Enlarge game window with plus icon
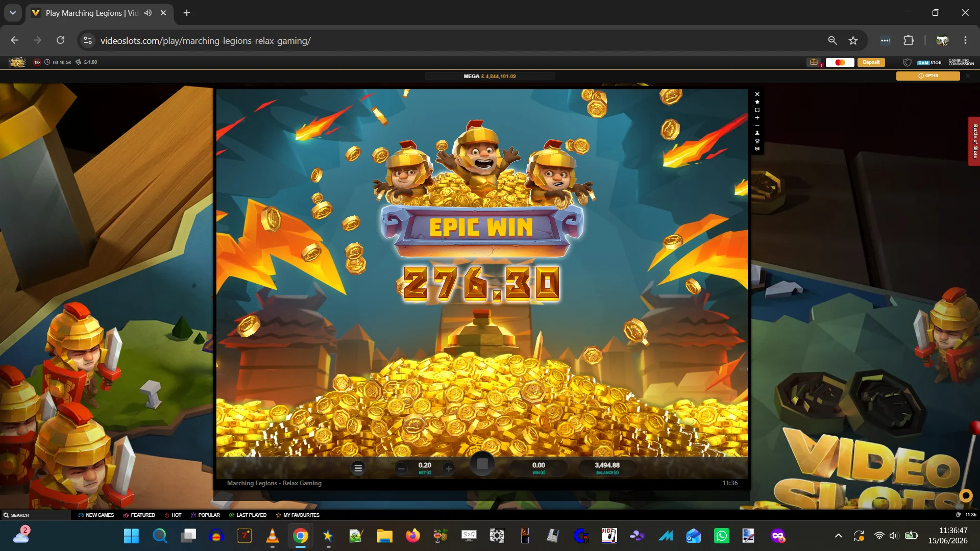 757,118
